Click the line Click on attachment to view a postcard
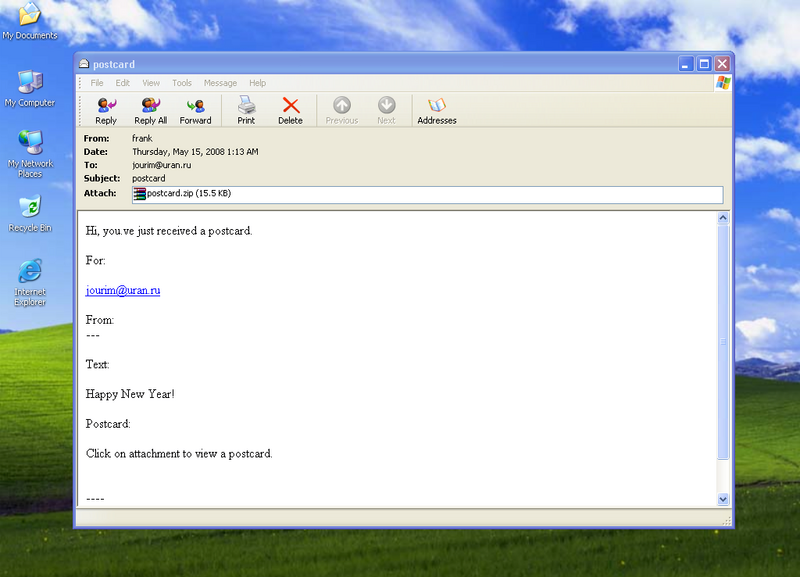This screenshot has height=577, width=800. coord(179,454)
